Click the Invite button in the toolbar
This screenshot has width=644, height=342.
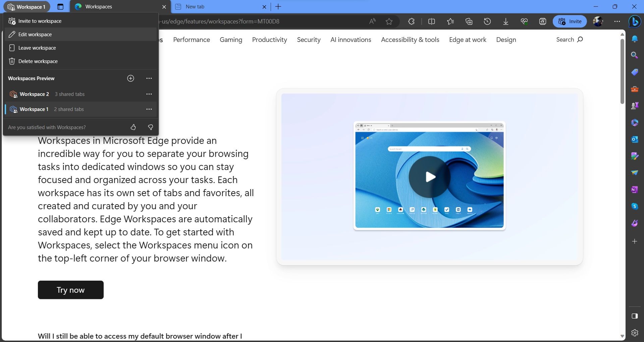570,21
